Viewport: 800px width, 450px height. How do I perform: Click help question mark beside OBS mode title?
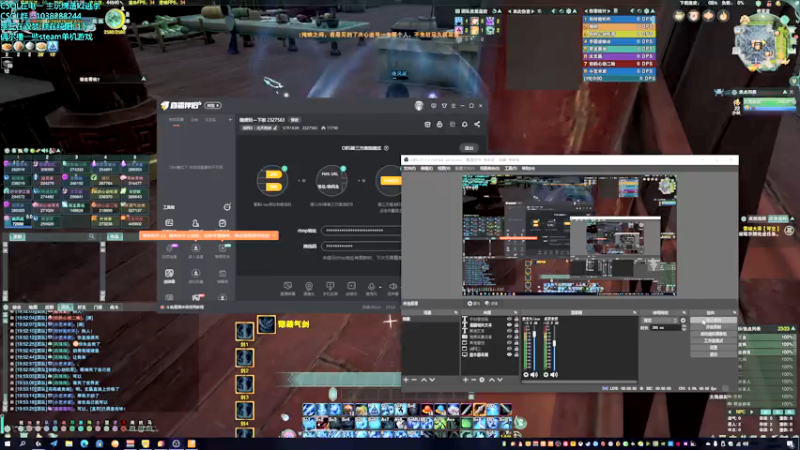tap(386, 148)
